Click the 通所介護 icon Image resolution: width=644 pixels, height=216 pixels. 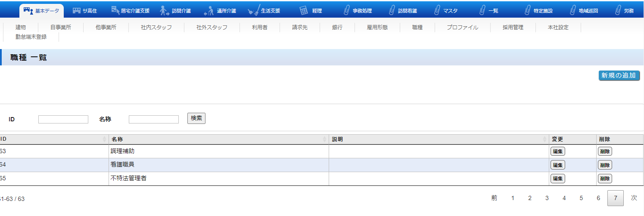coord(208,10)
